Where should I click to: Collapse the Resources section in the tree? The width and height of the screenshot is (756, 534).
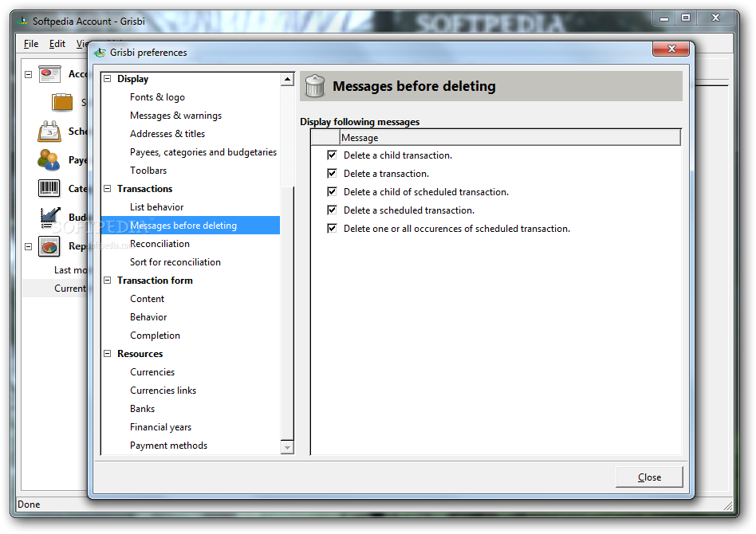pyautogui.click(x=108, y=353)
